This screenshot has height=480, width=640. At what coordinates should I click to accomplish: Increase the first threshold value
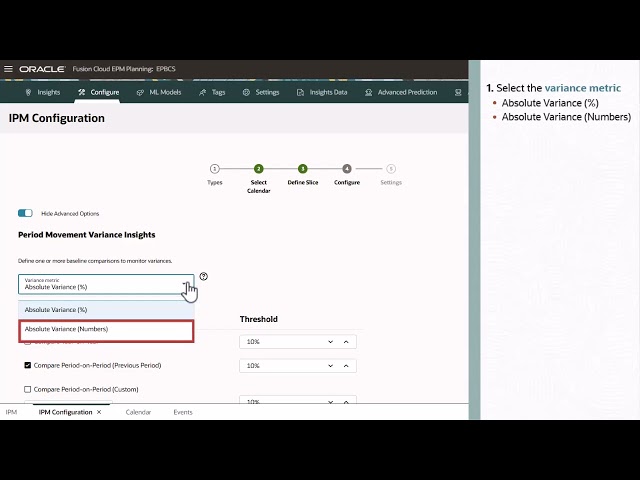[346, 342]
